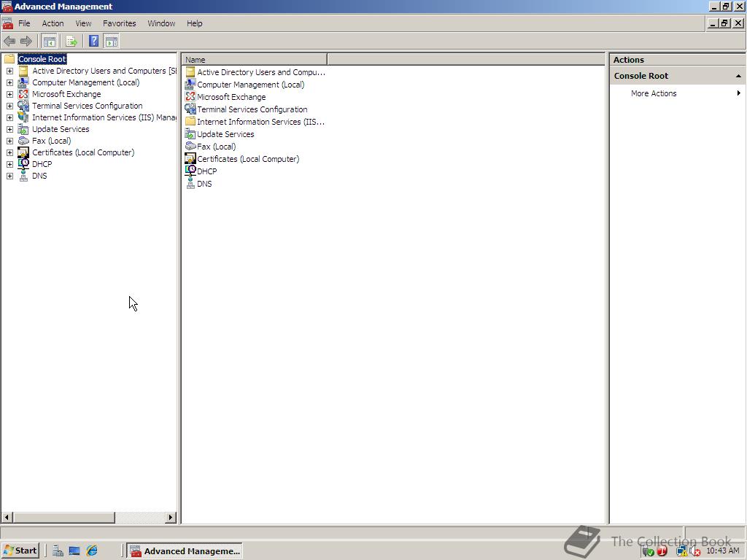
Task: Expand Terminal Services Configuration tree node
Action: [9, 106]
